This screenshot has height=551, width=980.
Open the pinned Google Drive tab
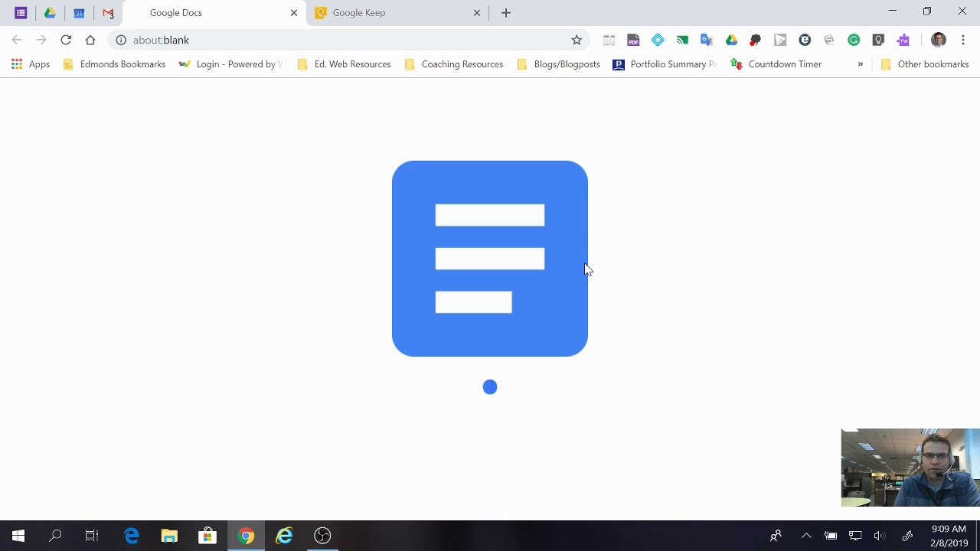(x=50, y=13)
